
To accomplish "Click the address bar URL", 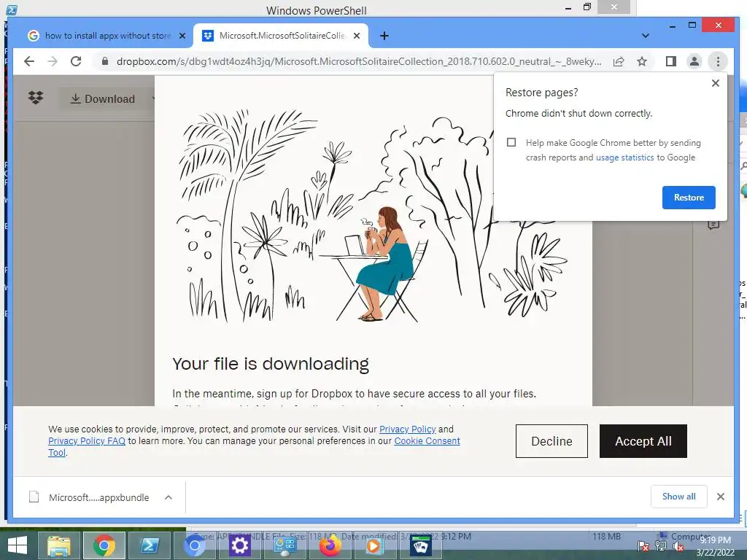I will [x=359, y=61].
